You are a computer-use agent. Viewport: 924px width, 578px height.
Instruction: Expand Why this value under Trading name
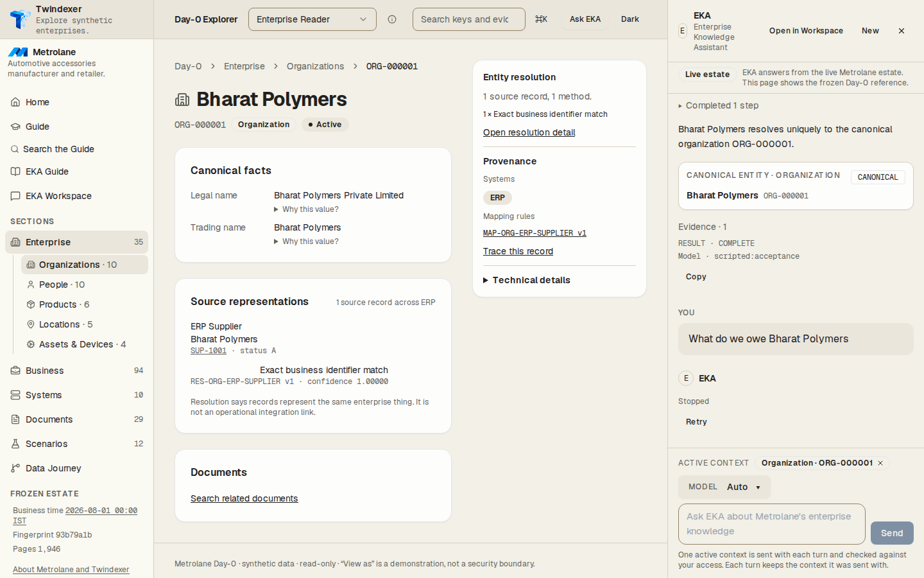pos(306,241)
